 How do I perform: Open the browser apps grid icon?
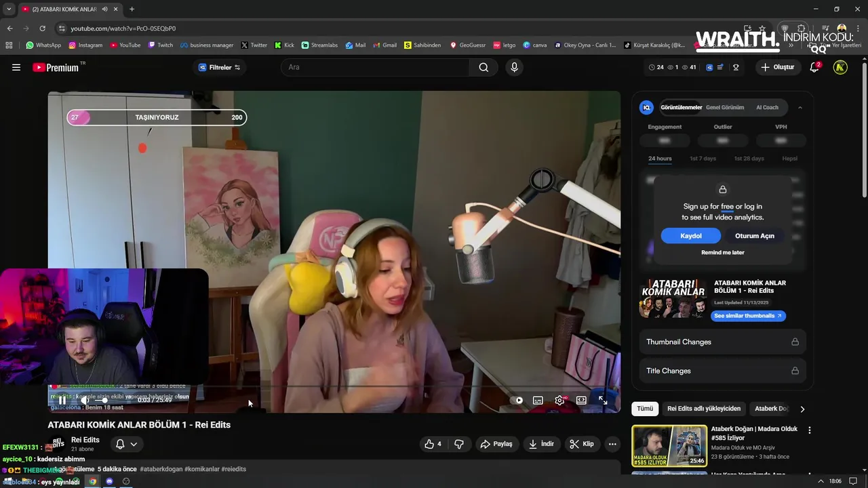[x=9, y=45]
